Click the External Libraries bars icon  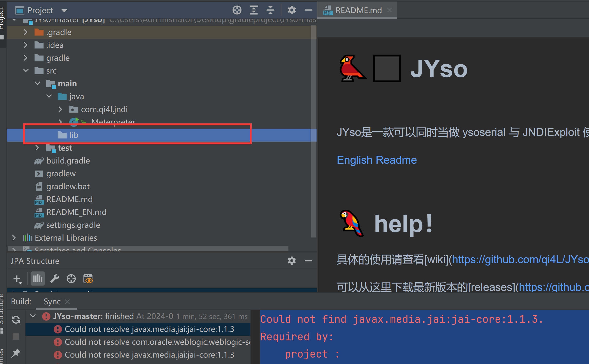click(x=27, y=238)
